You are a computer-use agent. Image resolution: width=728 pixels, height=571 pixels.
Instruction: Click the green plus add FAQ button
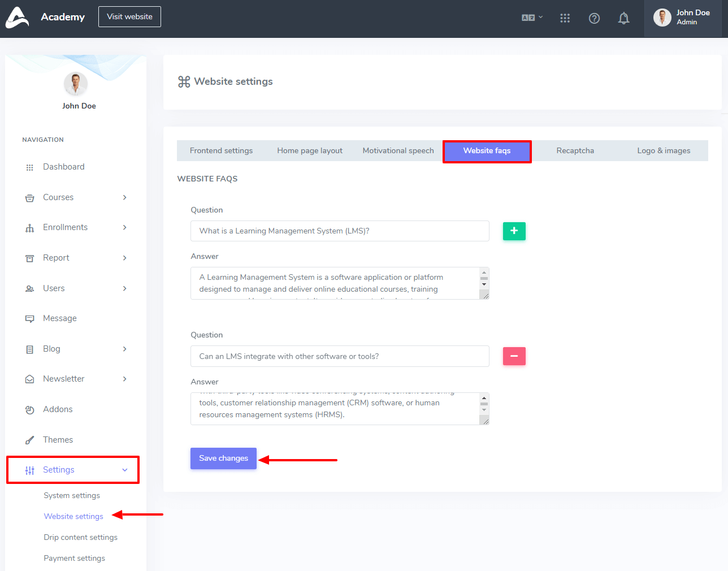(514, 231)
